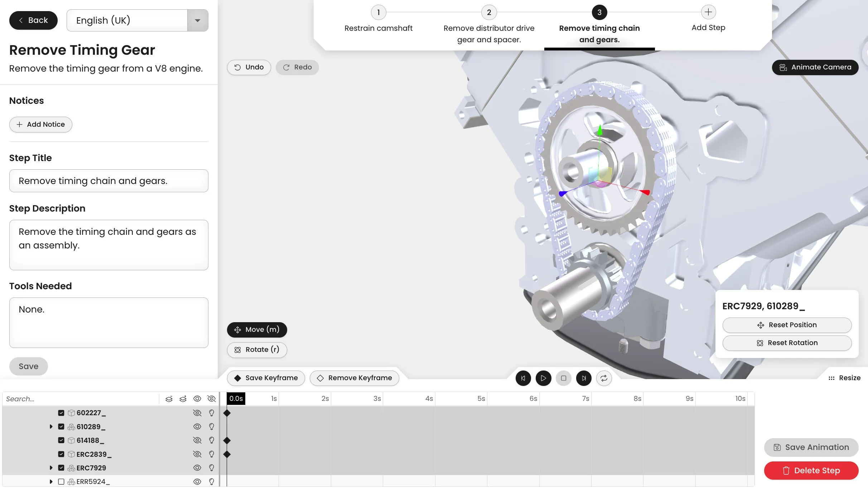
Task: Uncheck the 602227_ part checkbox
Action: point(61,413)
